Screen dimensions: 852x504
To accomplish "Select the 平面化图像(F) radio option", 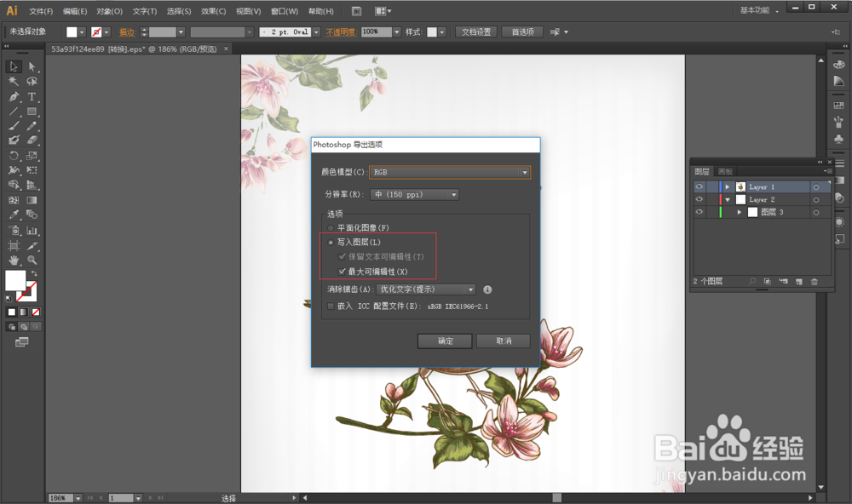I will click(331, 227).
